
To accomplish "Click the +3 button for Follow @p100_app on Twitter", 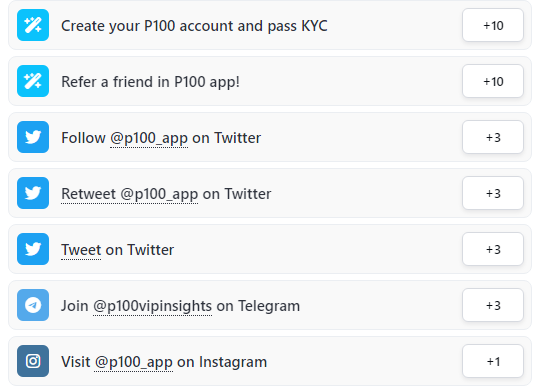I will pos(493,137).
